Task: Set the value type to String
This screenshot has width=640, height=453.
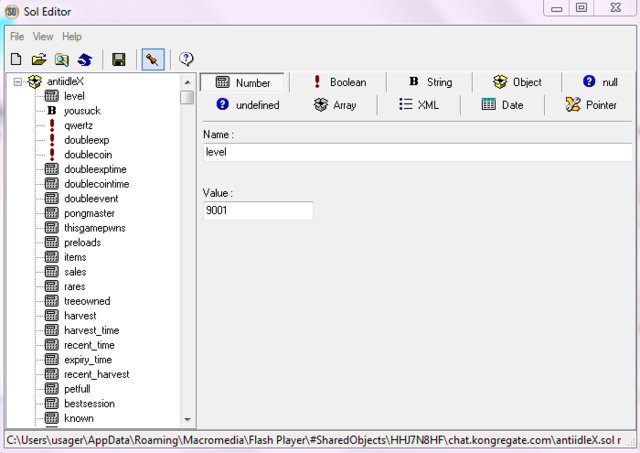Action: (429, 82)
